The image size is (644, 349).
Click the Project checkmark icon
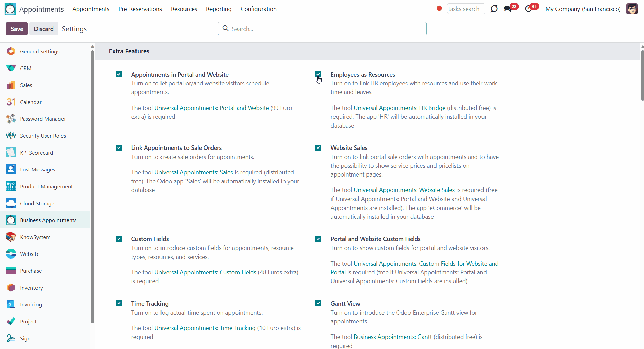click(11, 321)
